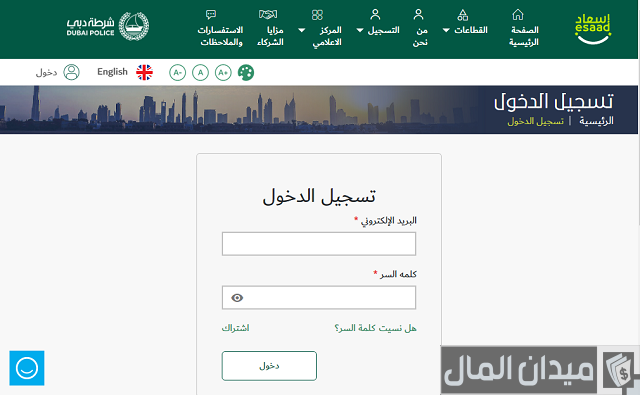
Task: Click the اشتراك signup link
Action: pyautogui.click(x=235, y=328)
